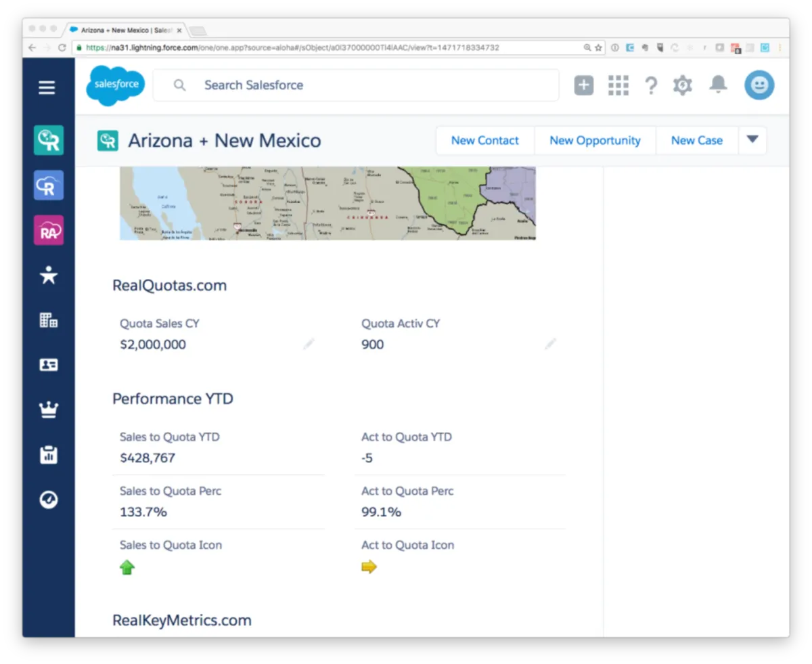Image resolution: width=812 pixels, height=664 pixels.
Task: Open the teal R app in sidebar
Action: tap(49, 139)
